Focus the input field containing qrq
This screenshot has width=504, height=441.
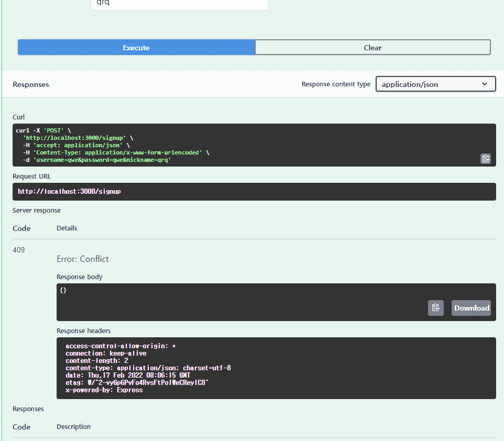click(179, 4)
